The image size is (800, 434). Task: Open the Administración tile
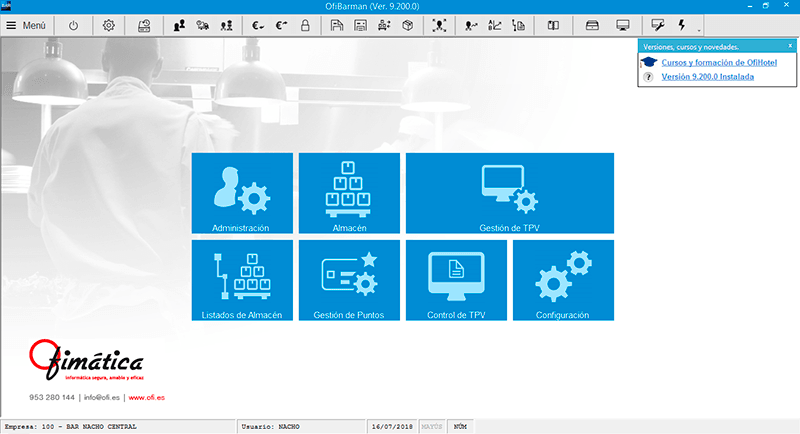(241, 194)
